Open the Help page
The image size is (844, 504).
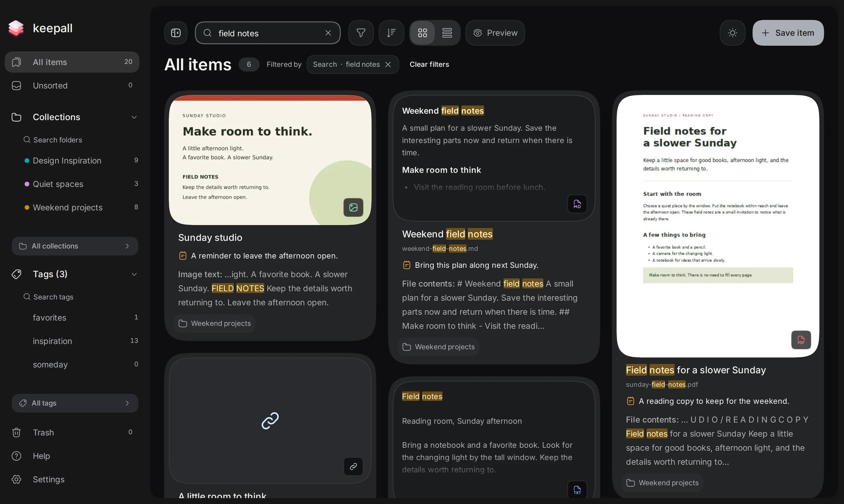click(x=72, y=456)
